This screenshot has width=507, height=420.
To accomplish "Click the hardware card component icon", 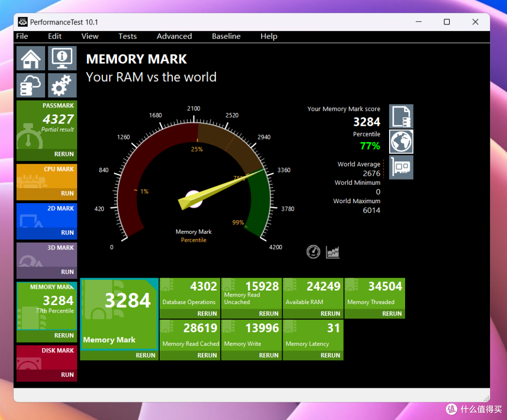I will click(x=401, y=167).
